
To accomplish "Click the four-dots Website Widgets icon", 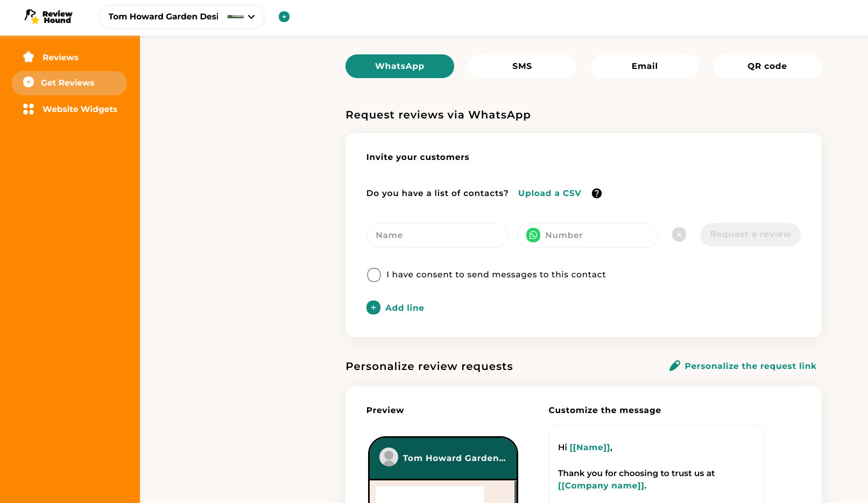I will pos(29,109).
